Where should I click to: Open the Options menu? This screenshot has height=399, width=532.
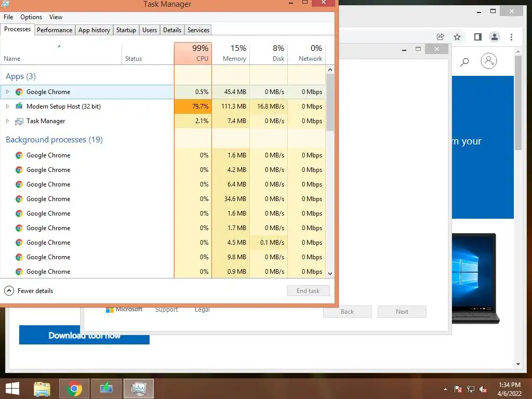(x=31, y=17)
